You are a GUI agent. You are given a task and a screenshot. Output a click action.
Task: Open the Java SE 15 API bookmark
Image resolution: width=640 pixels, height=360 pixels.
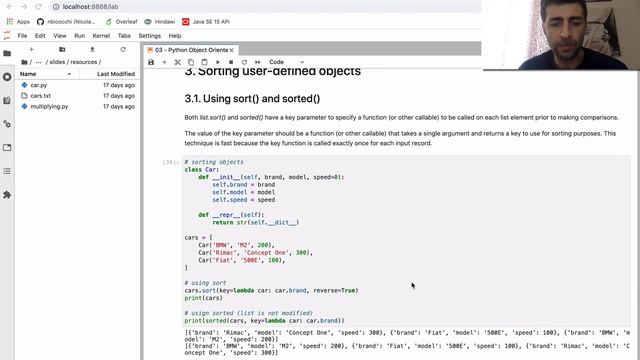[x=206, y=22]
